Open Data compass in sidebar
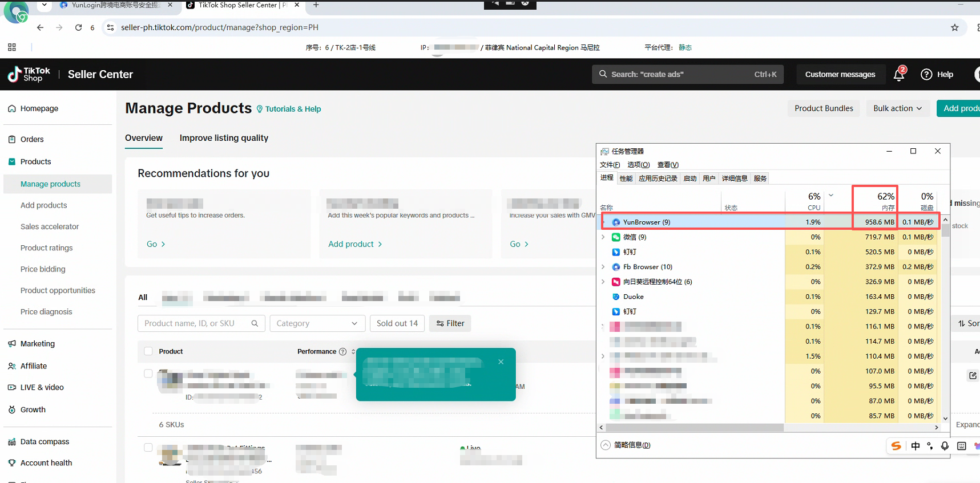Image resolution: width=980 pixels, height=483 pixels. pos(45,441)
